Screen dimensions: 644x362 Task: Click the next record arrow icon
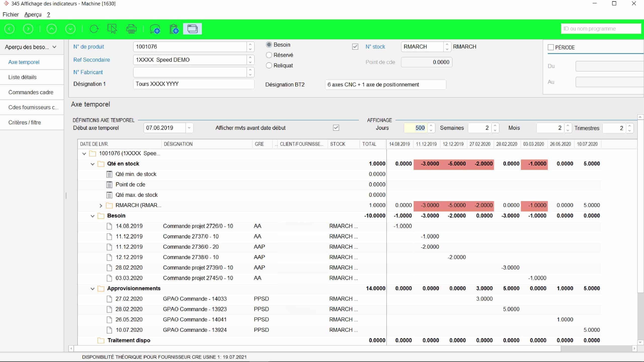click(28, 29)
